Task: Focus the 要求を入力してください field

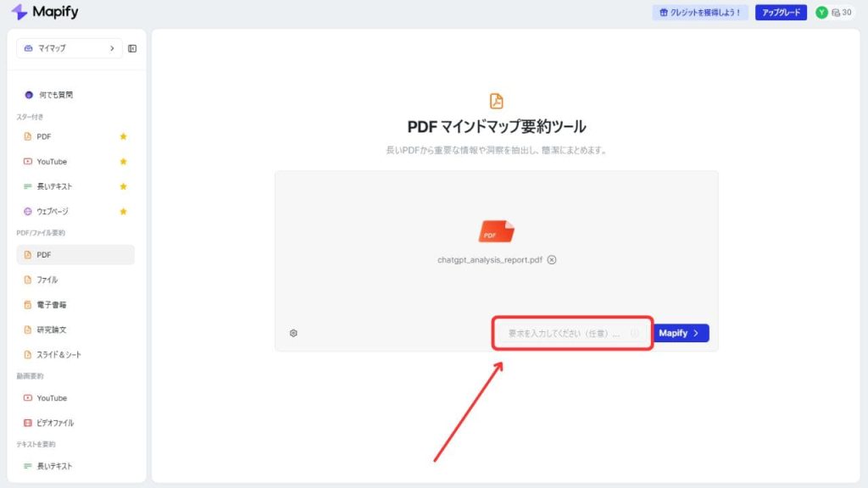Action: tap(573, 333)
